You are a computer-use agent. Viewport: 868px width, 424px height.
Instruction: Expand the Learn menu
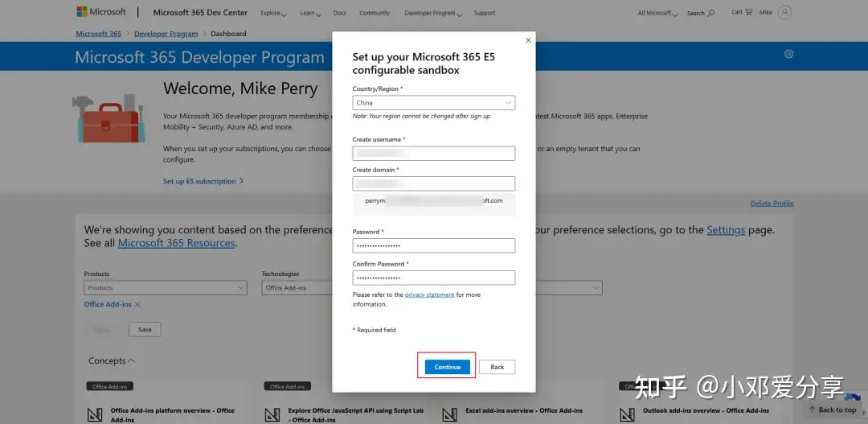pyautogui.click(x=310, y=13)
